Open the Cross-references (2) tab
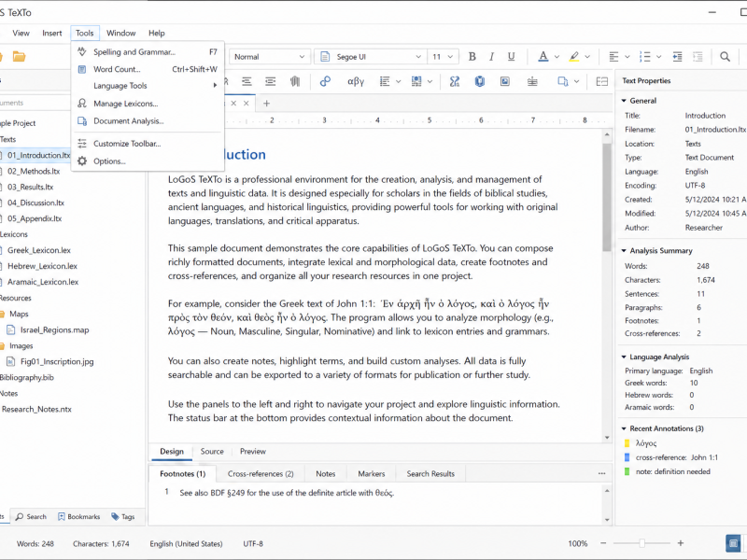This screenshot has height=560, width=747. click(x=261, y=474)
